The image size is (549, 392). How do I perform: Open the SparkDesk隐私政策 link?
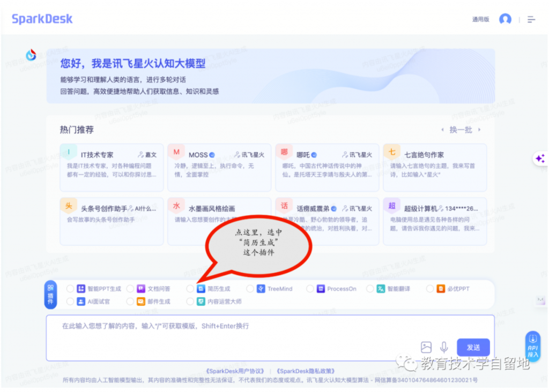[306, 371]
